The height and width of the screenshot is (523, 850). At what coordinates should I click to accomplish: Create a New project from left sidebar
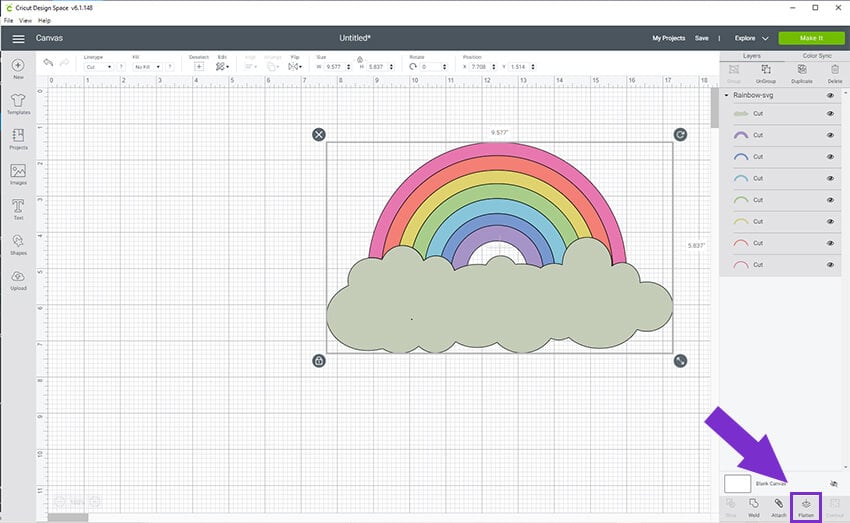[18, 69]
